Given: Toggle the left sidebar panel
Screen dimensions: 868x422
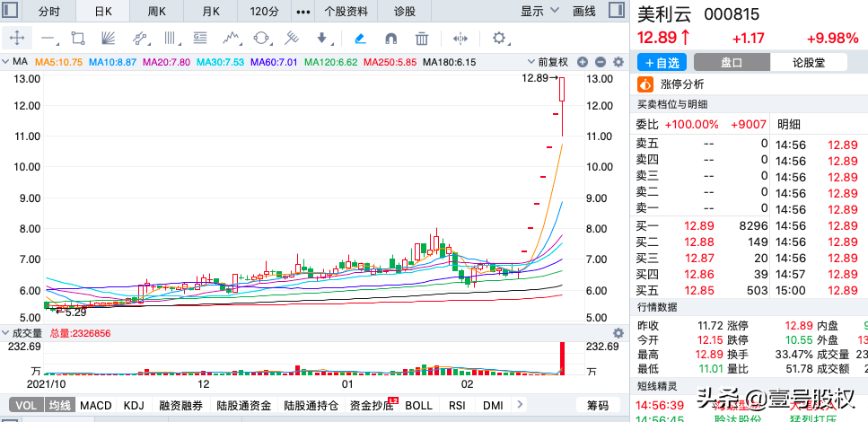Looking at the screenshot, I should pyautogui.click(x=12, y=12).
